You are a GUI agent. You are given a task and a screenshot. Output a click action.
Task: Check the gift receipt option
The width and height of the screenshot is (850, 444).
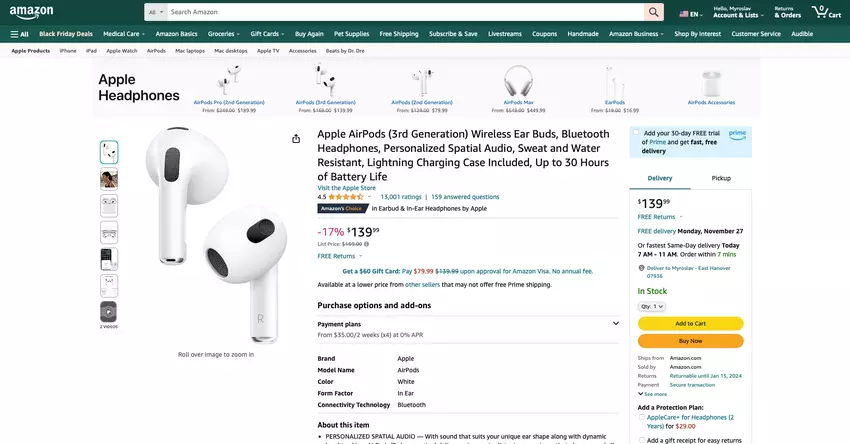tap(641, 440)
